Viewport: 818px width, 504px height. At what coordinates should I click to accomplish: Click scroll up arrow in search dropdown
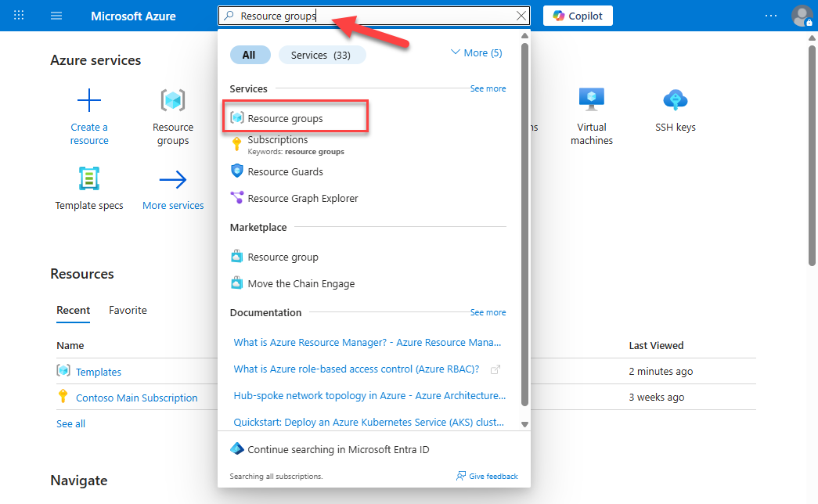pyautogui.click(x=524, y=36)
